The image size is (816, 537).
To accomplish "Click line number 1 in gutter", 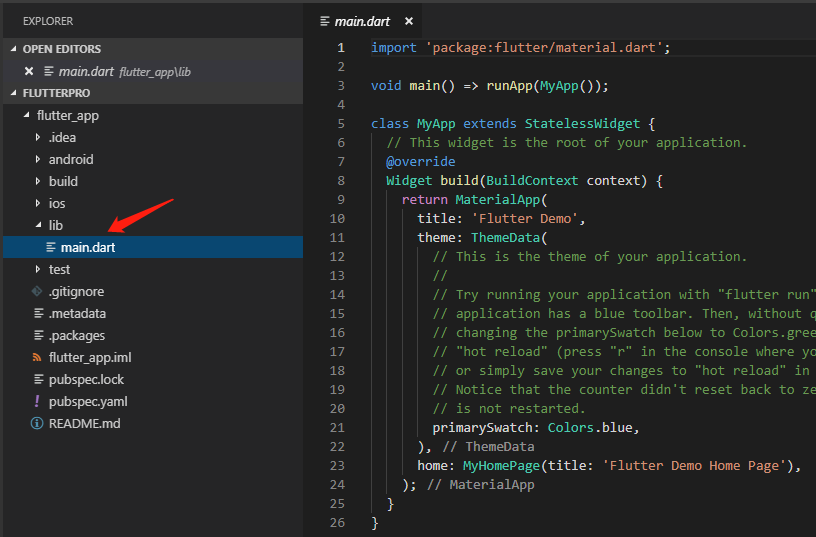I will tap(341, 48).
